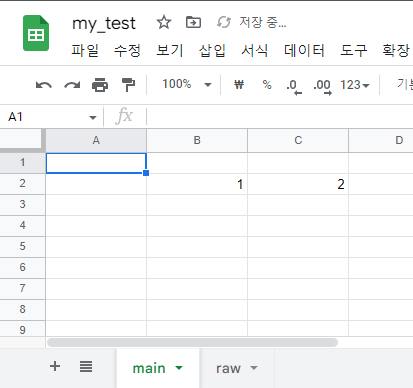Open the 확장 menu
The width and height of the screenshot is (413, 388).
pyautogui.click(x=396, y=51)
